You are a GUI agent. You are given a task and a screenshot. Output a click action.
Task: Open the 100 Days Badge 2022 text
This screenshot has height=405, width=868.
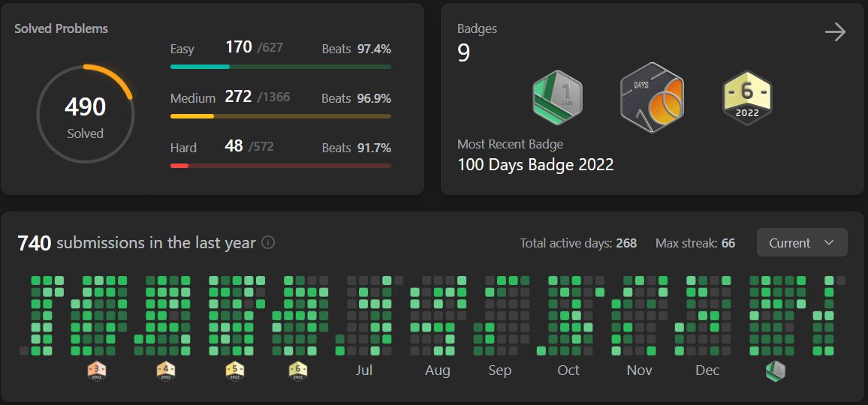[x=535, y=165]
